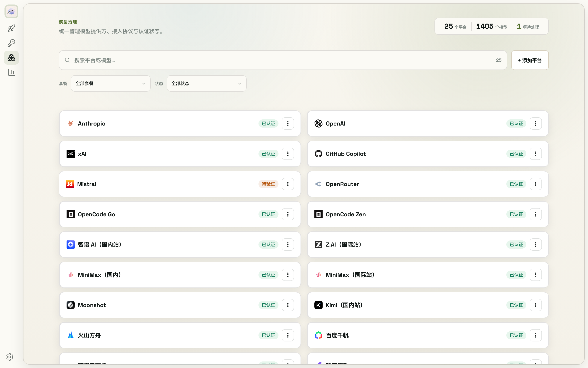Screen dimensions: 588x368
Task: Click the 百度千帆 logo icon
Action: [318, 335]
